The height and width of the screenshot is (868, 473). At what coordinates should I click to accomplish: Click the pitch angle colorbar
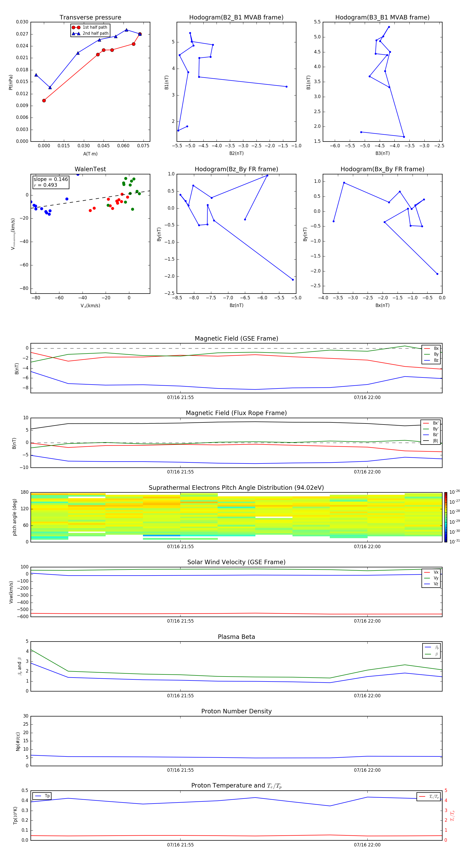tap(446, 517)
